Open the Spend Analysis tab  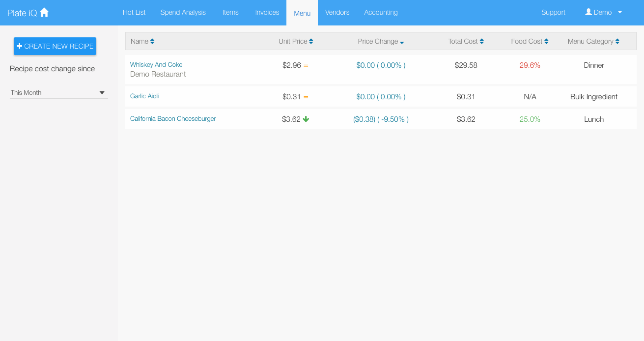(x=183, y=12)
